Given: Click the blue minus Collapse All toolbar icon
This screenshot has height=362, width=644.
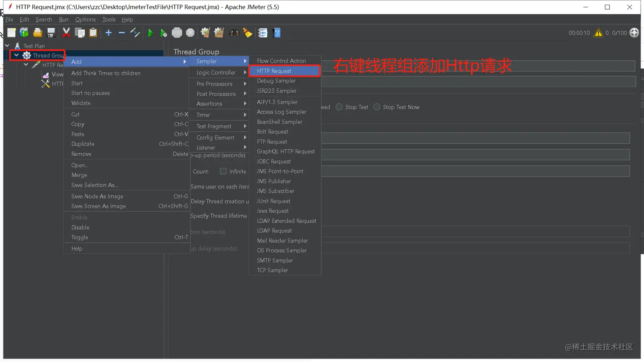Looking at the screenshot, I should coord(122,33).
